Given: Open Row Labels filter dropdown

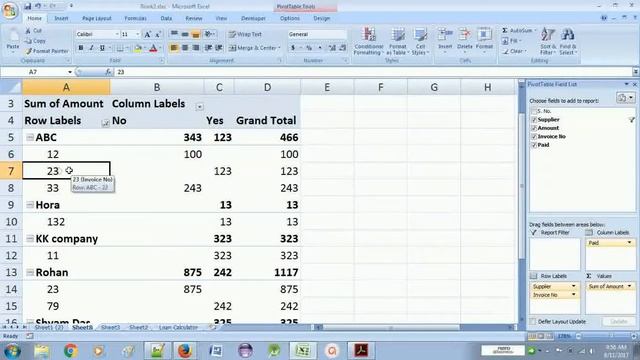Looking at the screenshot, I should click(x=105, y=123).
